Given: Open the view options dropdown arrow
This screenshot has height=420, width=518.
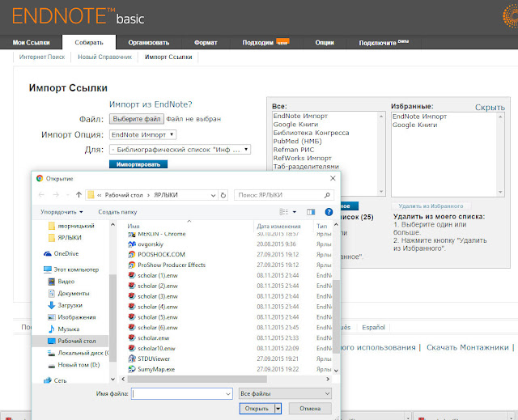Looking at the screenshot, I should (295, 212).
